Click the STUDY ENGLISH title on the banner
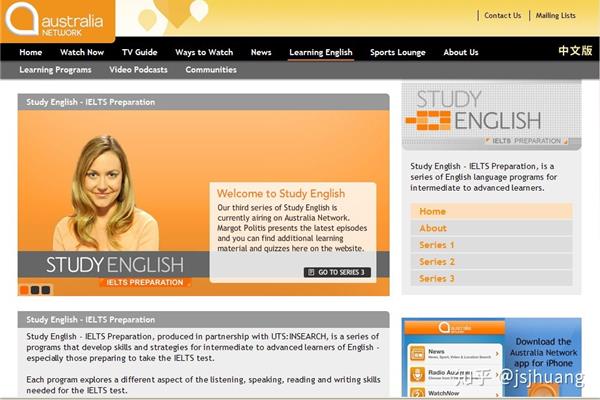The height and width of the screenshot is (400, 600). click(x=115, y=265)
